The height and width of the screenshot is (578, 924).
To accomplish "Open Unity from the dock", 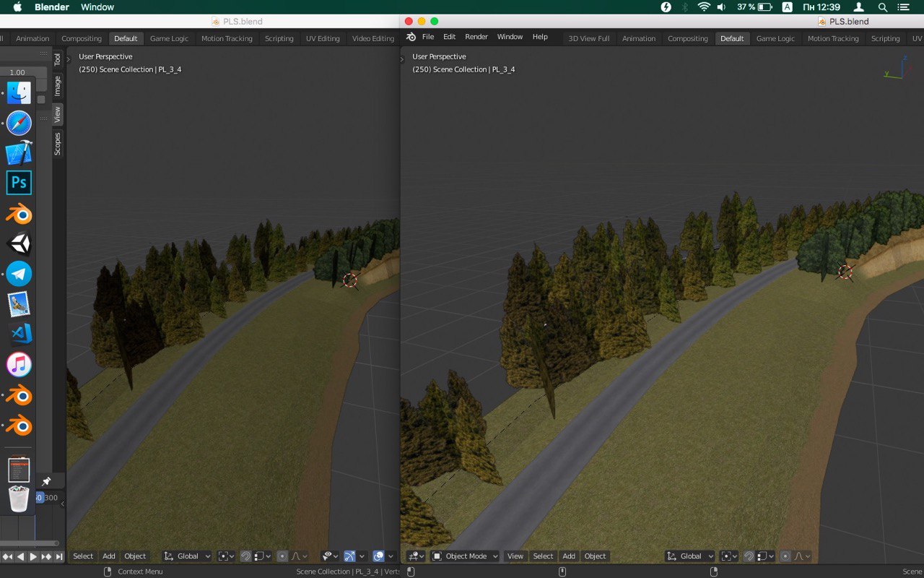I will click(19, 243).
